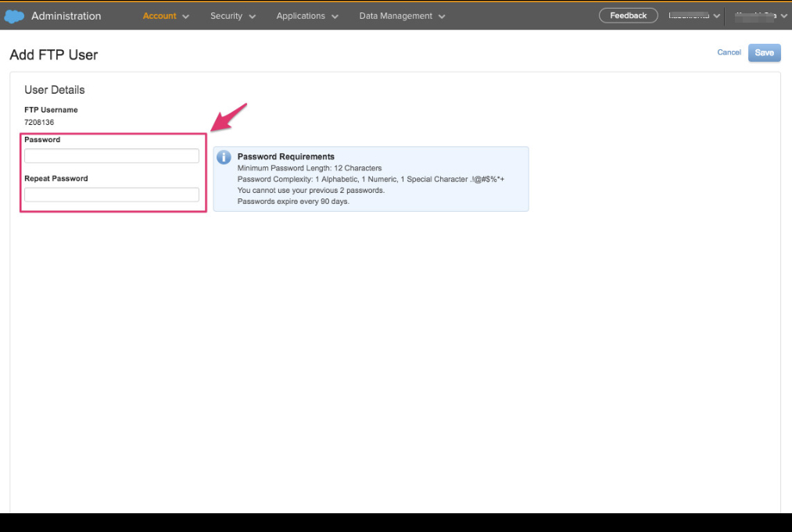
Task: Open the blurred account dropdown right of Feedback
Action: pyautogui.click(x=693, y=16)
